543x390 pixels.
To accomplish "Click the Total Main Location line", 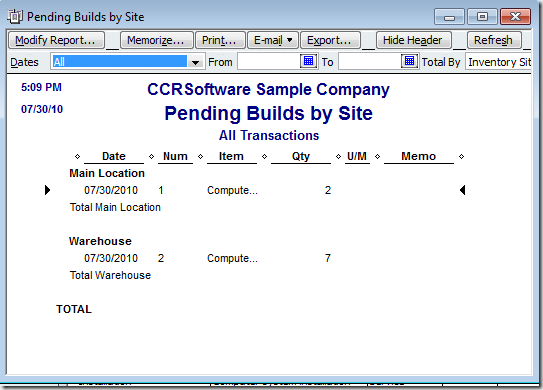I will (115, 207).
